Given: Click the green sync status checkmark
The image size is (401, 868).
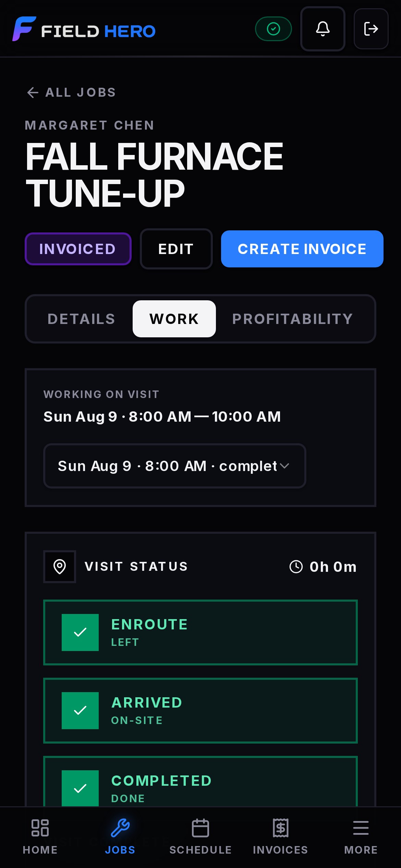Looking at the screenshot, I should click(274, 29).
